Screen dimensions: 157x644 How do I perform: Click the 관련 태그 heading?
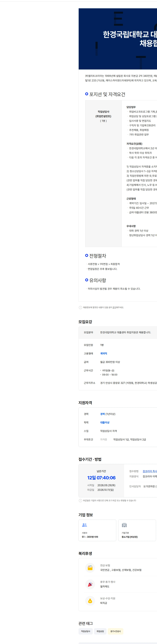[86, 624]
